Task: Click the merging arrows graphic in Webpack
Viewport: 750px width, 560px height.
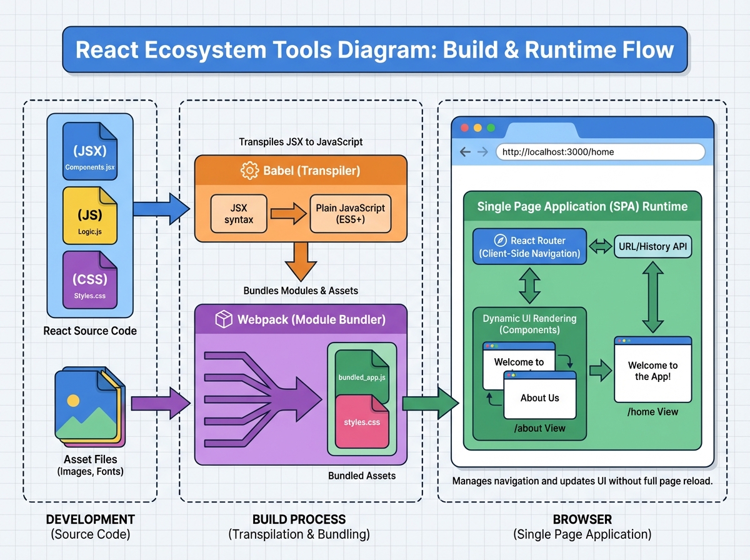Action: point(262,399)
